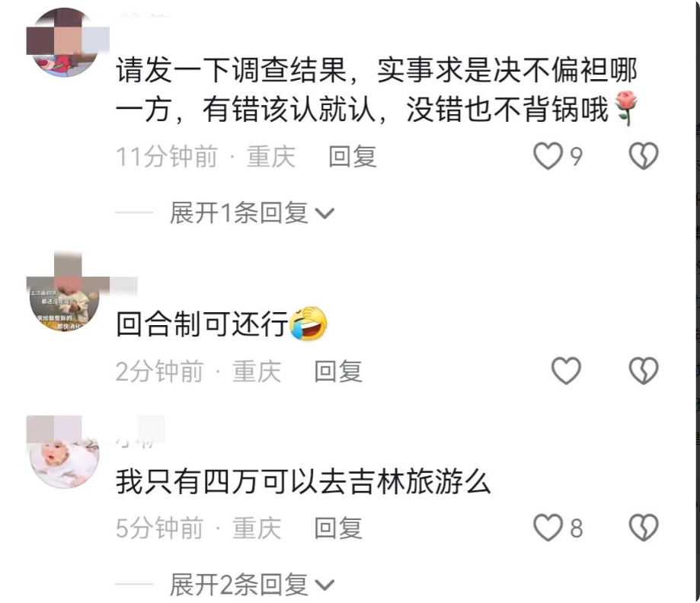Select the comment text 我只有四万可以去吉林旅游么

(x=303, y=482)
